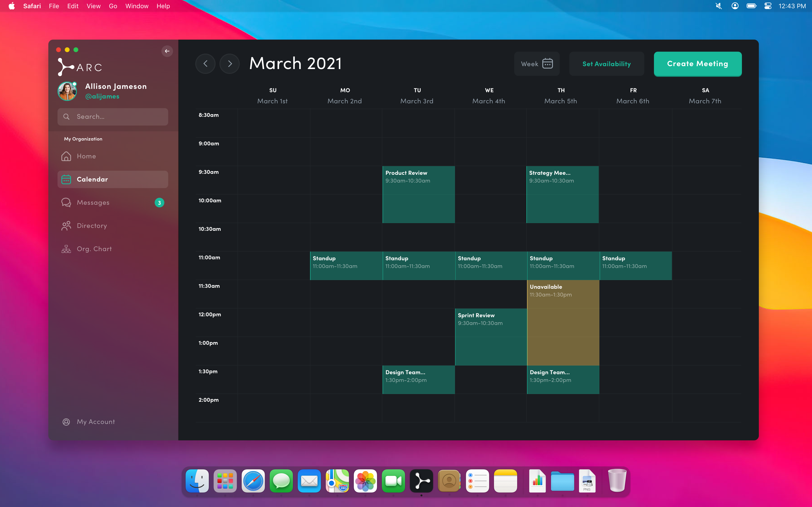Image resolution: width=812 pixels, height=507 pixels.
Task: Open Control Center in menu bar
Action: (768, 6)
